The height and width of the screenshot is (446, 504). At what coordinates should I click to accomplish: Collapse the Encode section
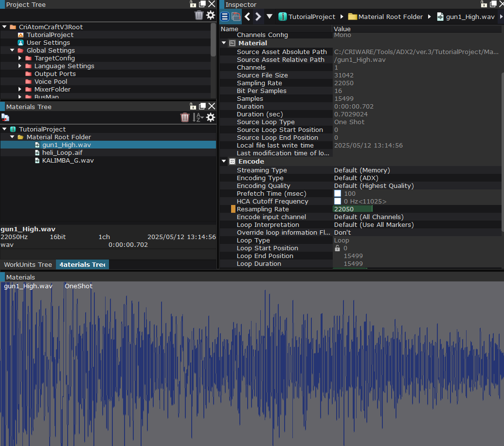(x=224, y=162)
